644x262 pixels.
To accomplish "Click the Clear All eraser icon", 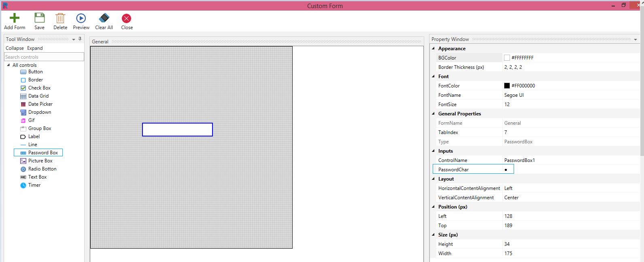I will [104, 18].
